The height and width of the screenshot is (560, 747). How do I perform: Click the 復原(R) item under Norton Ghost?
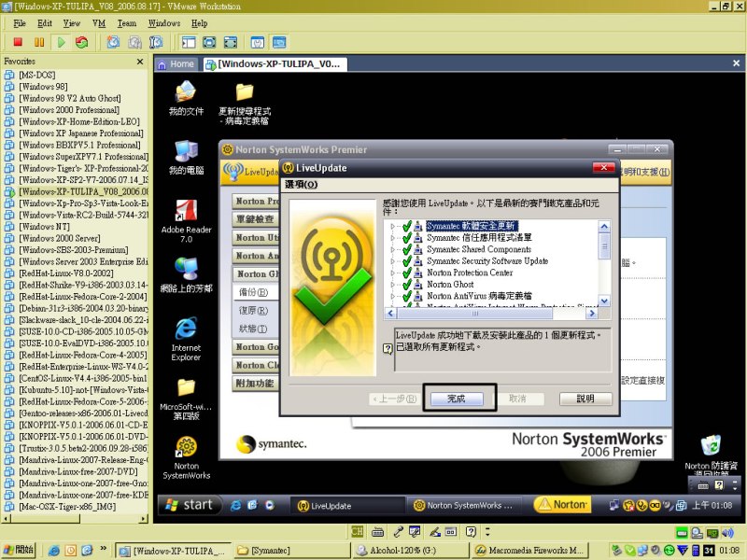[253, 311]
